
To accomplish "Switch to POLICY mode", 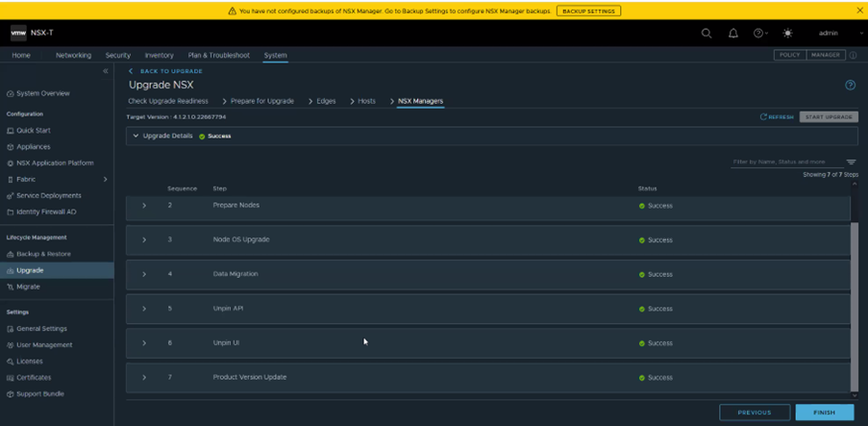I will click(790, 56).
